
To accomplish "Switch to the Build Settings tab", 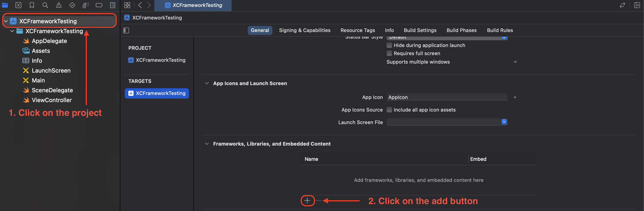I will [420, 30].
